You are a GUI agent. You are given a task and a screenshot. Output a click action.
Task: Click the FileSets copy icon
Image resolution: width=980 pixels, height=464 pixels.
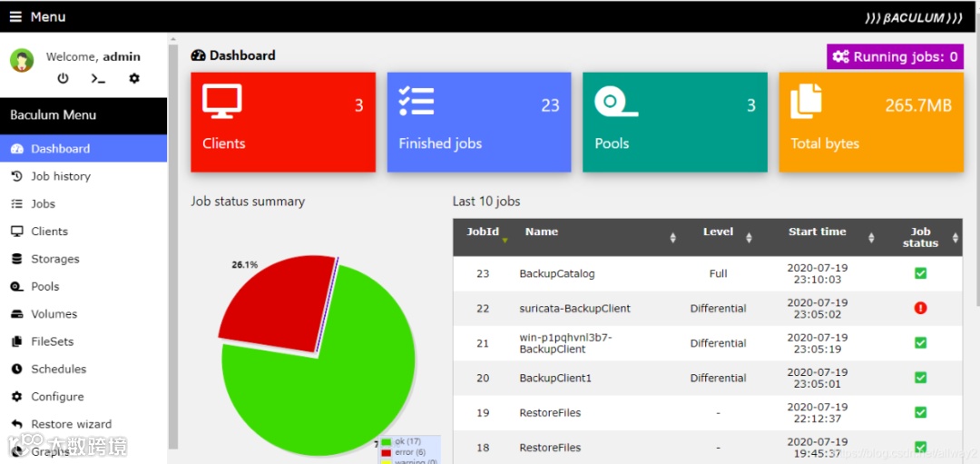[17, 341]
